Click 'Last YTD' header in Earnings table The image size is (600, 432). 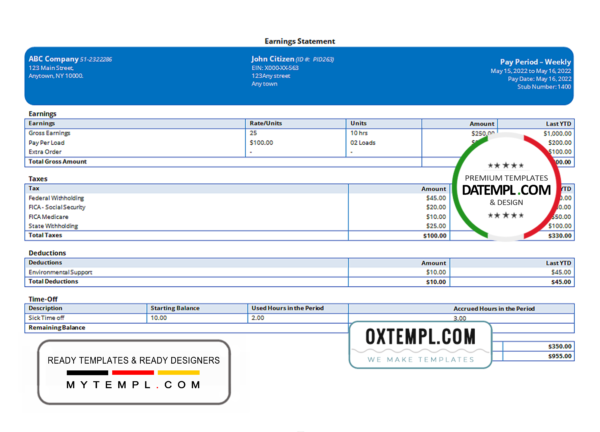[x=558, y=124]
